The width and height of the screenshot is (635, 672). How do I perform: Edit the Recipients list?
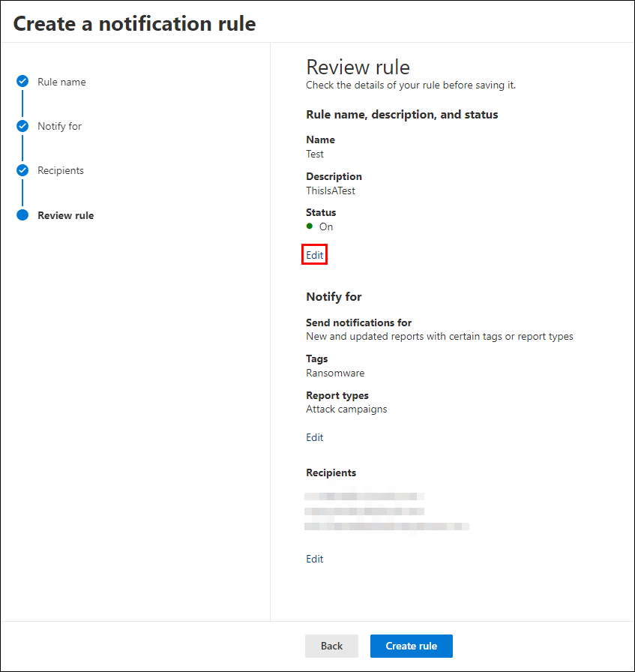click(x=314, y=559)
